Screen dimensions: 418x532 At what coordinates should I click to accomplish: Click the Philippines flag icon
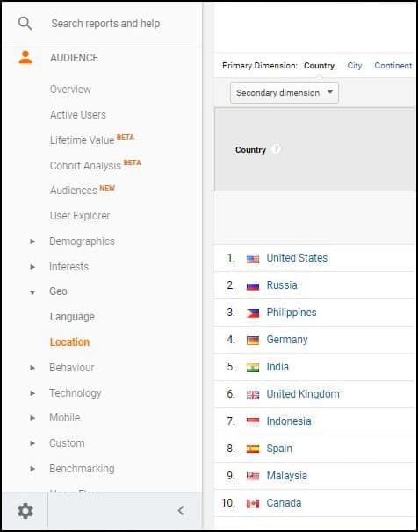click(253, 313)
